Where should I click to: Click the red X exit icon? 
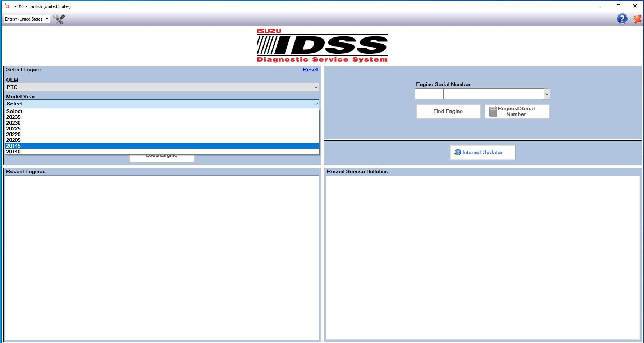pyautogui.click(x=637, y=19)
